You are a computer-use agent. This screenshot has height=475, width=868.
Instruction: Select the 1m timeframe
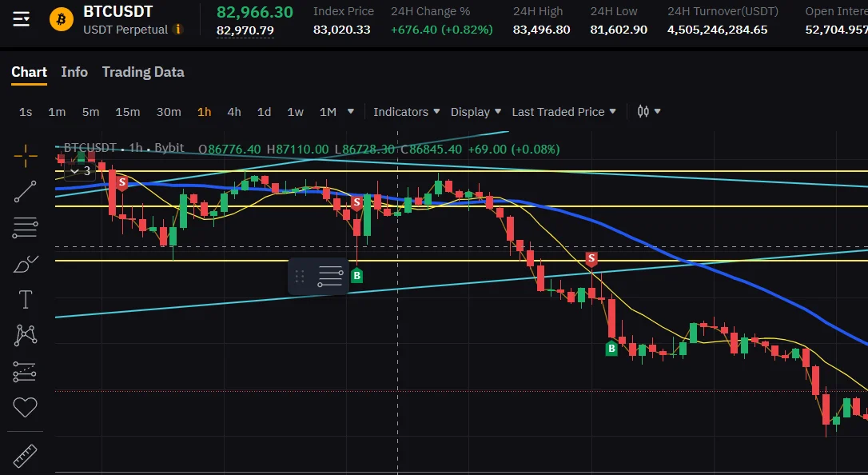pyautogui.click(x=57, y=112)
